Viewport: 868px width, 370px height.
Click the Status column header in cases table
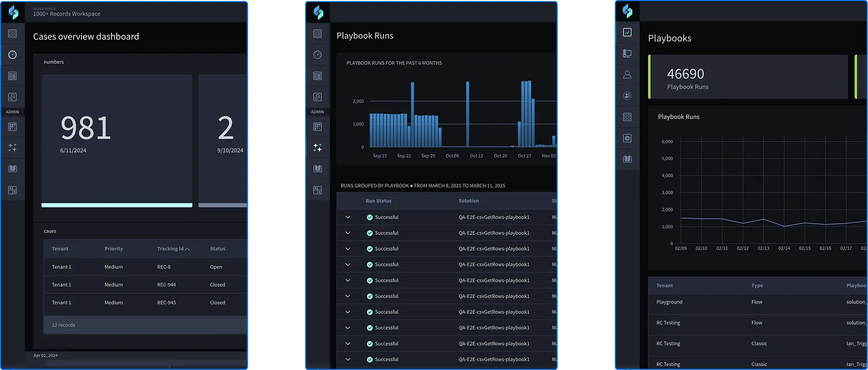(217, 249)
